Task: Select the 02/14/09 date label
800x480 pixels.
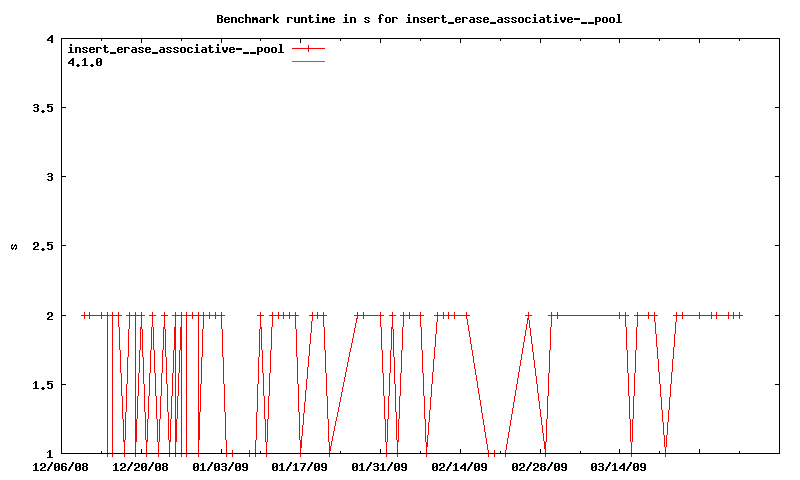Action: pos(460,466)
